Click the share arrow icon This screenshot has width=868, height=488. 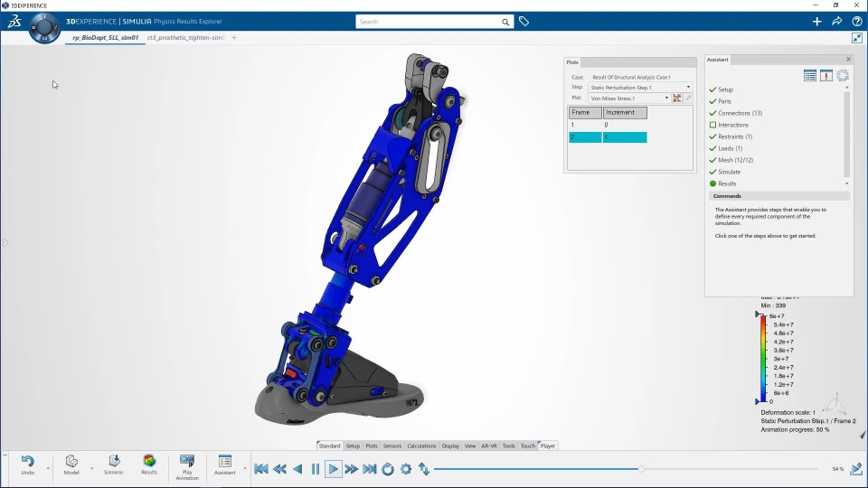(837, 22)
